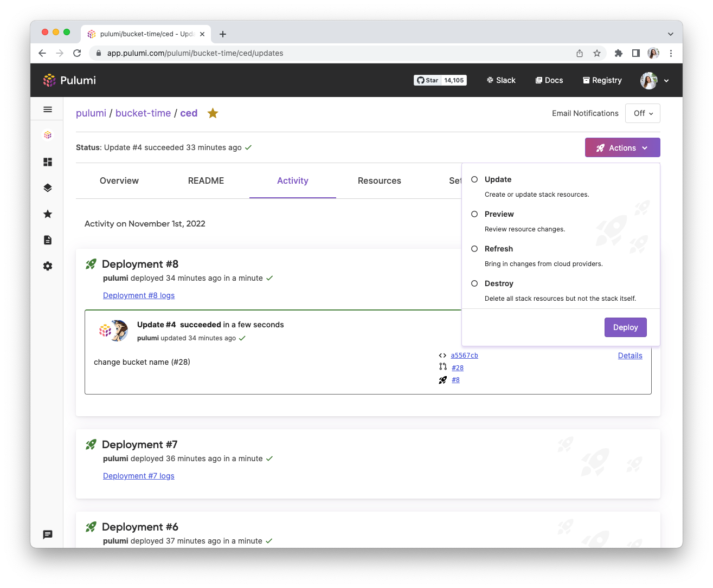Click the Deploy button
The image size is (713, 588).
pyautogui.click(x=626, y=327)
